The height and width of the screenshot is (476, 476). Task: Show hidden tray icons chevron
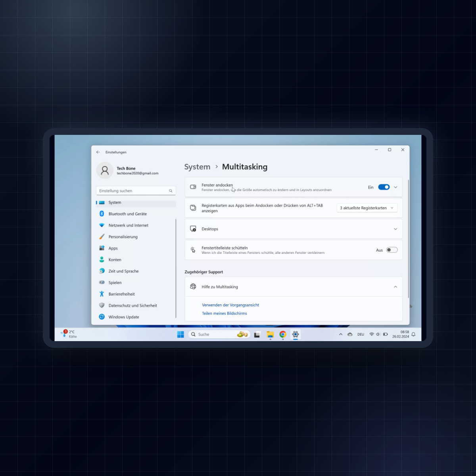click(x=341, y=334)
